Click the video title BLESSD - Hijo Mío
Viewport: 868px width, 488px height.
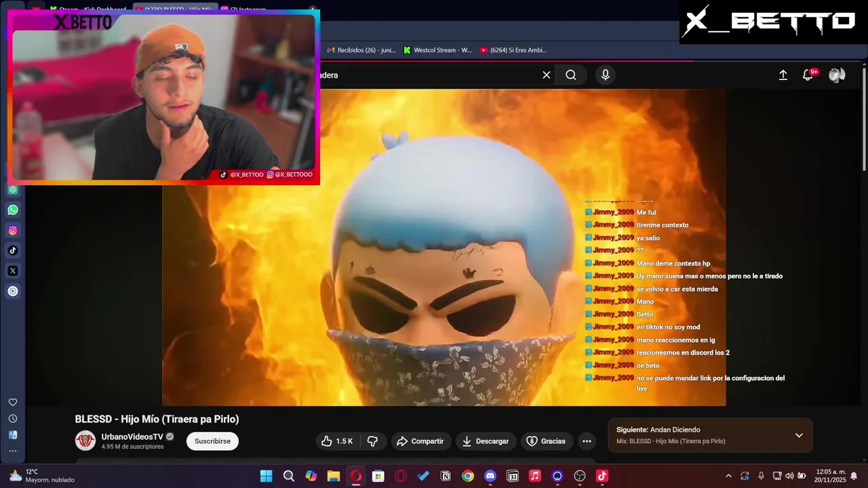coord(157,420)
